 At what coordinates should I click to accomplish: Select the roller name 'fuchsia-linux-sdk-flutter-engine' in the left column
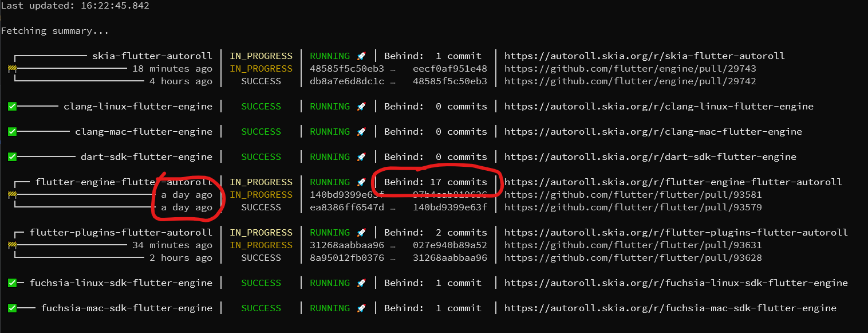[x=121, y=283]
